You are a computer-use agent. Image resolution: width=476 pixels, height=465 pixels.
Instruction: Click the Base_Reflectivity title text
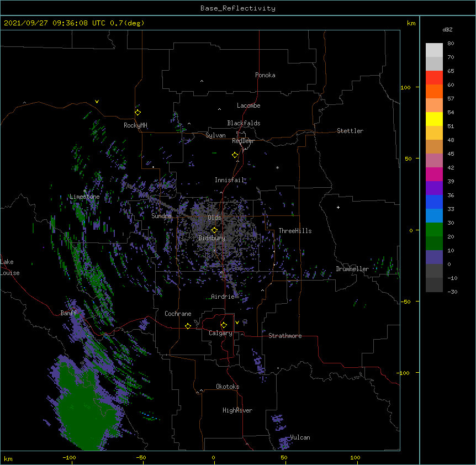238,8
